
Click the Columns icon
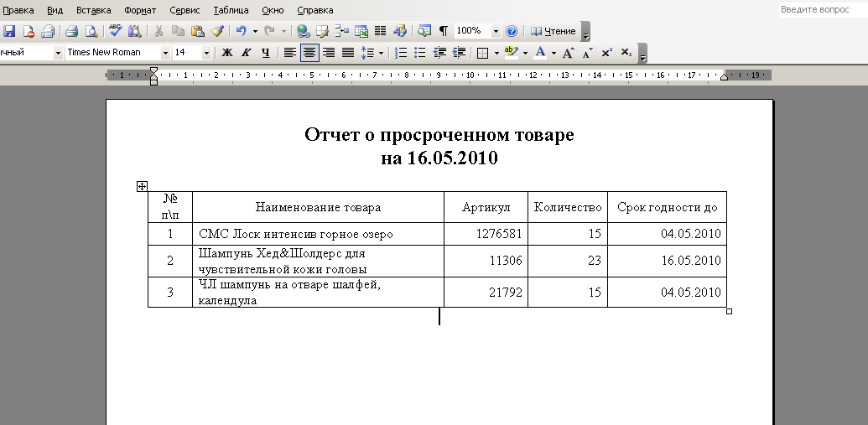coord(380,31)
